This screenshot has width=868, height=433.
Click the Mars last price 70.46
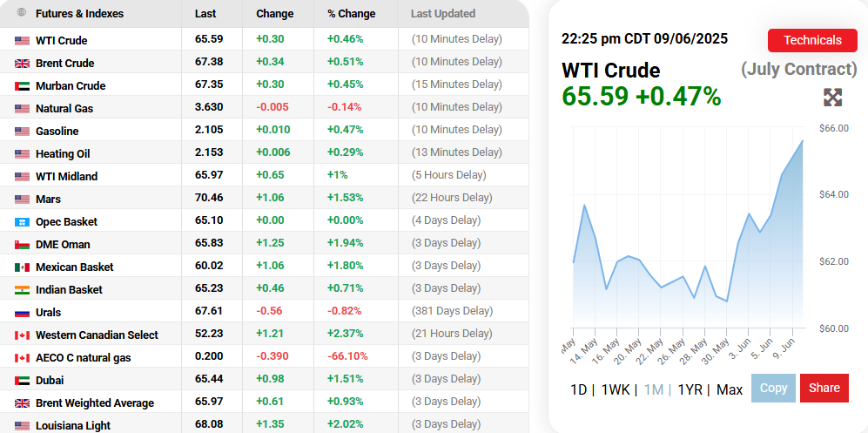(x=209, y=199)
